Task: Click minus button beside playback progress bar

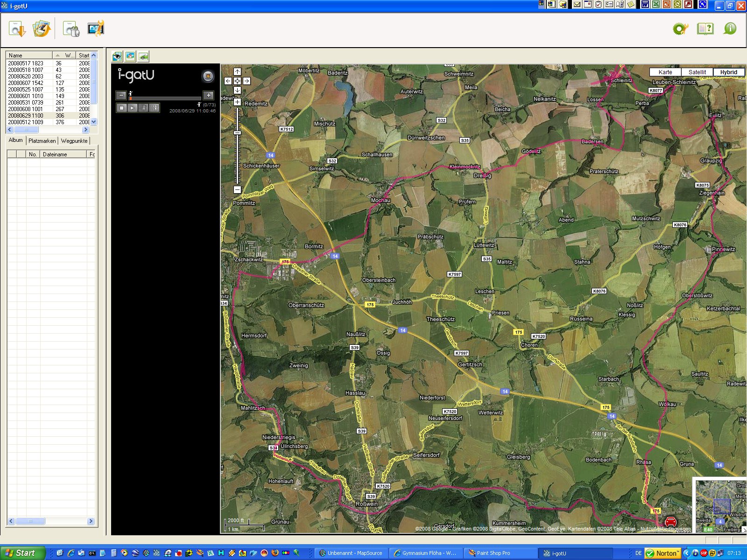Action: 121,95
